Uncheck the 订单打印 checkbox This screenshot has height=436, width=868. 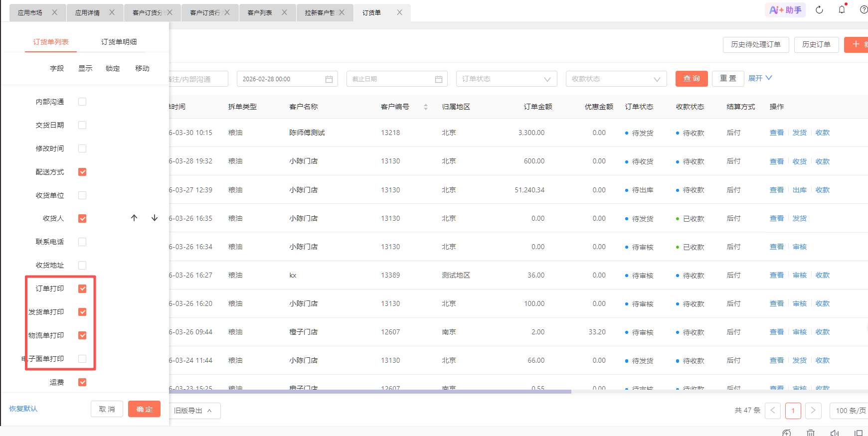tap(82, 289)
